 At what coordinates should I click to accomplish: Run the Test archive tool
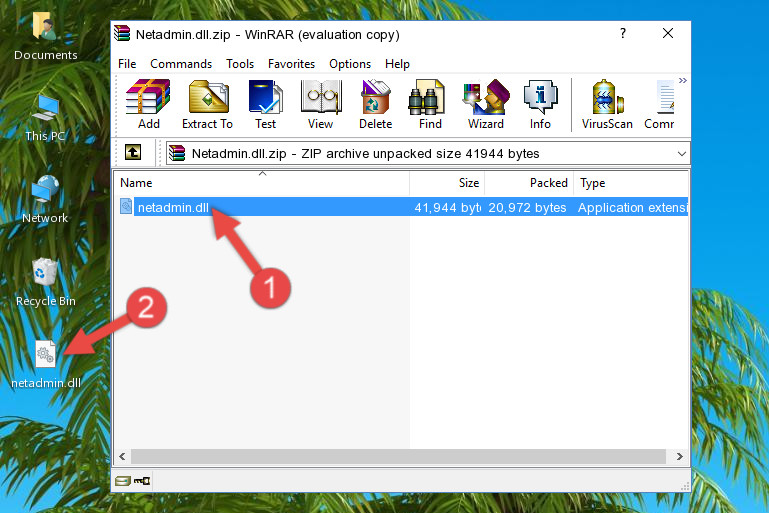(x=265, y=104)
